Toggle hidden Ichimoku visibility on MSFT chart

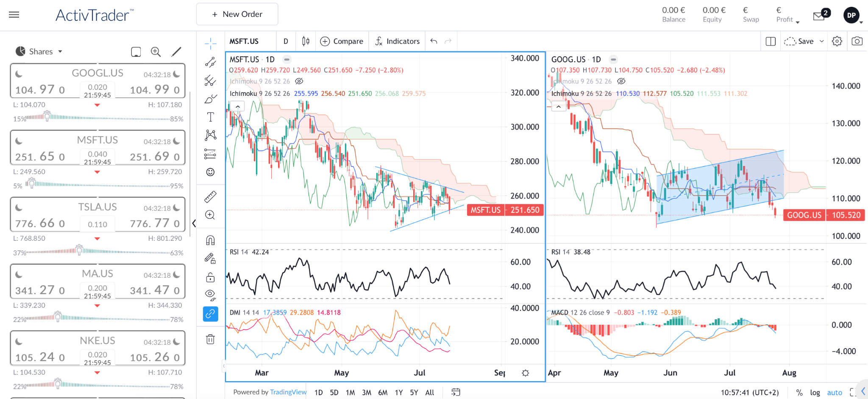(x=299, y=81)
